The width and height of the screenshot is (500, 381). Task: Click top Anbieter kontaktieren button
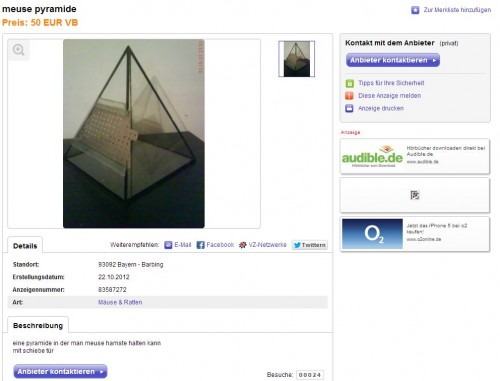(393, 60)
